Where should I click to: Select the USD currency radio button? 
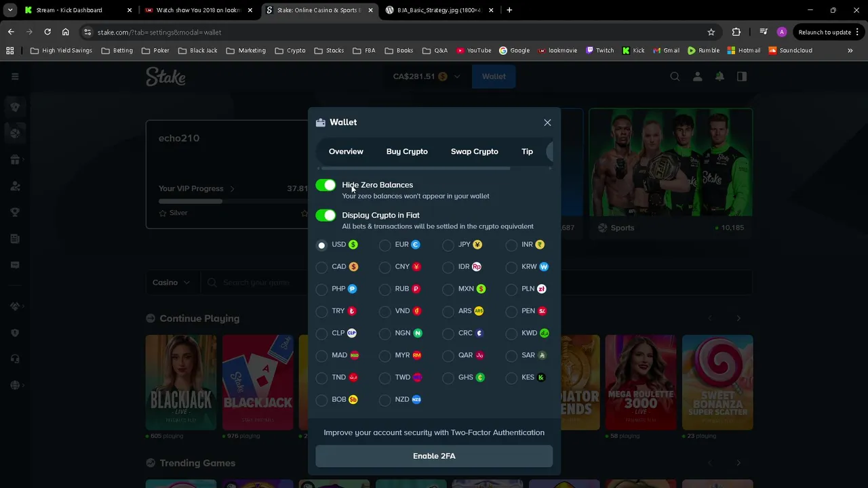tap(321, 245)
